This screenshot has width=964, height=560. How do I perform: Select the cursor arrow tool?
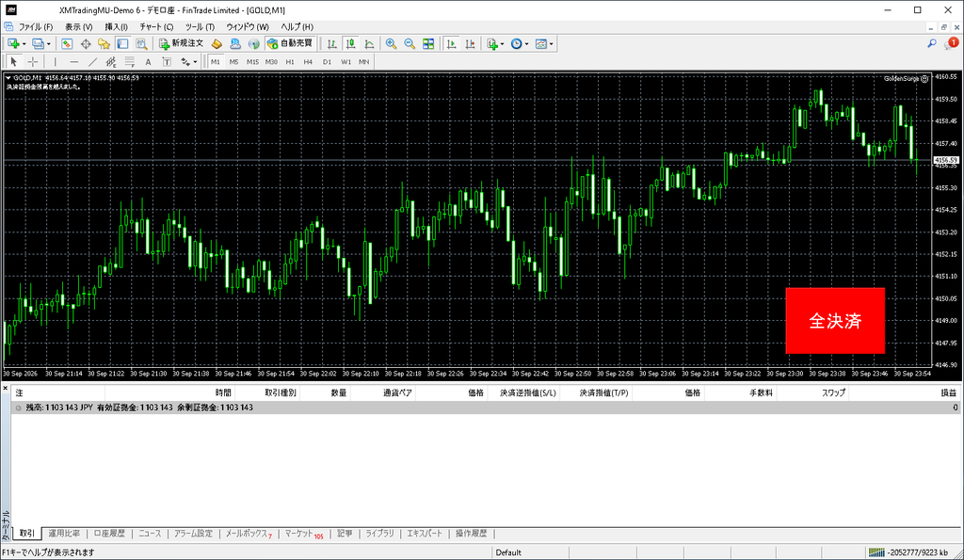tap(13, 61)
